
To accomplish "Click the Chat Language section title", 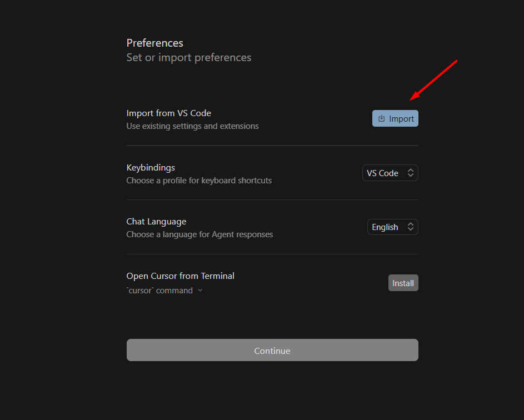I will [156, 221].
